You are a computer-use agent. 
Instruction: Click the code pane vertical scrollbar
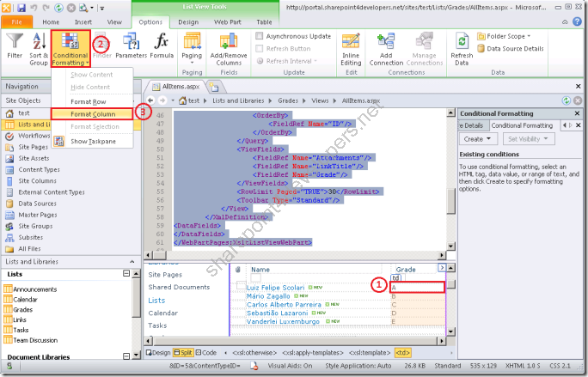451,179
